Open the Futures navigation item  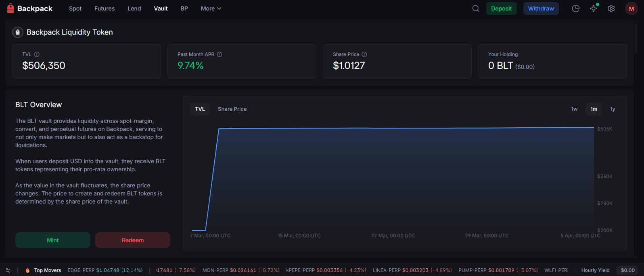[105, 8]
